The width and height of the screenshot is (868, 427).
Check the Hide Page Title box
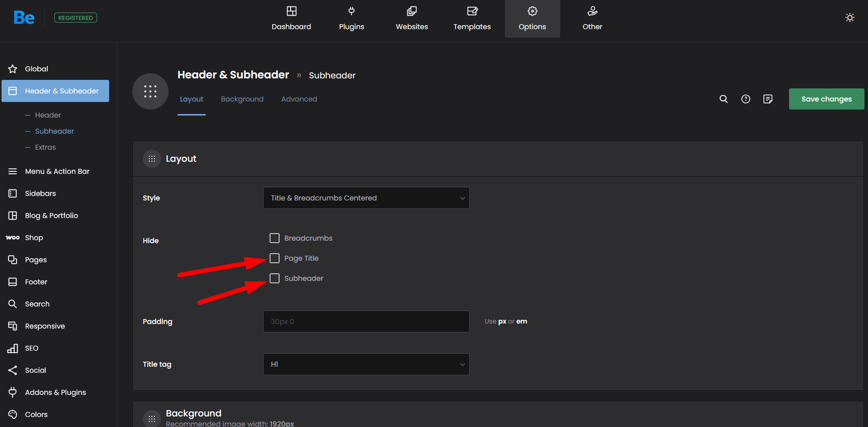click(275, 258)
